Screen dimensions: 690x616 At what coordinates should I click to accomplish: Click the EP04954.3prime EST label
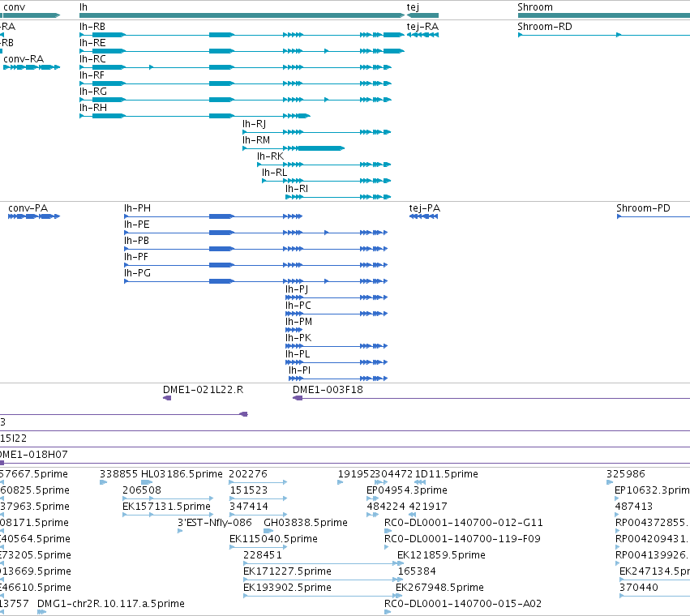(x=406, y=490)
